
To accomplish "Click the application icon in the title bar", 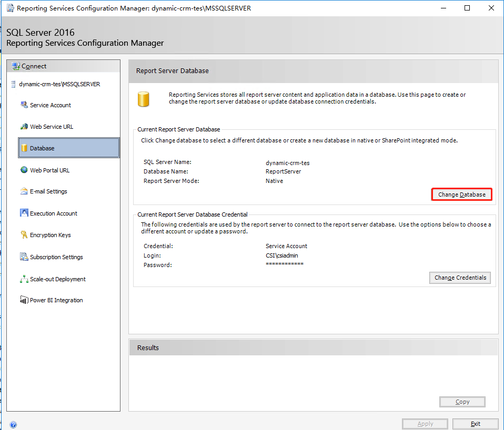I will tap(11, 8).
